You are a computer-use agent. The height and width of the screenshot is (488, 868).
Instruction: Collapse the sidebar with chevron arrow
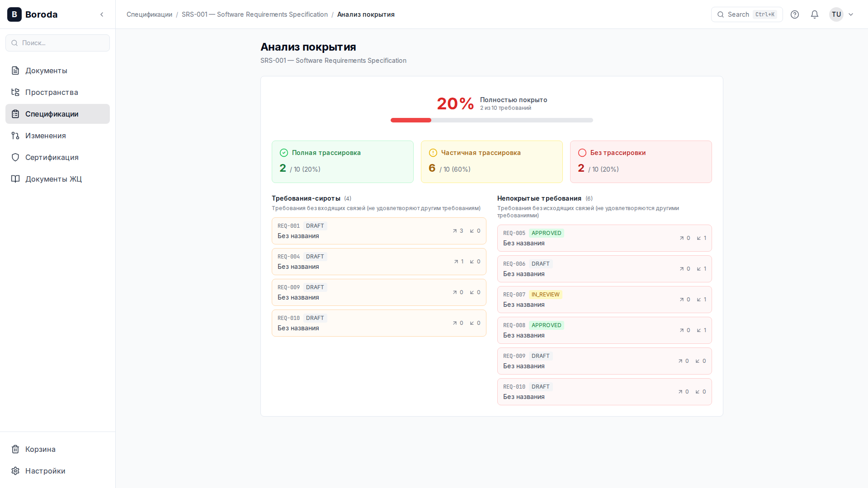click(x=102, y=14)
